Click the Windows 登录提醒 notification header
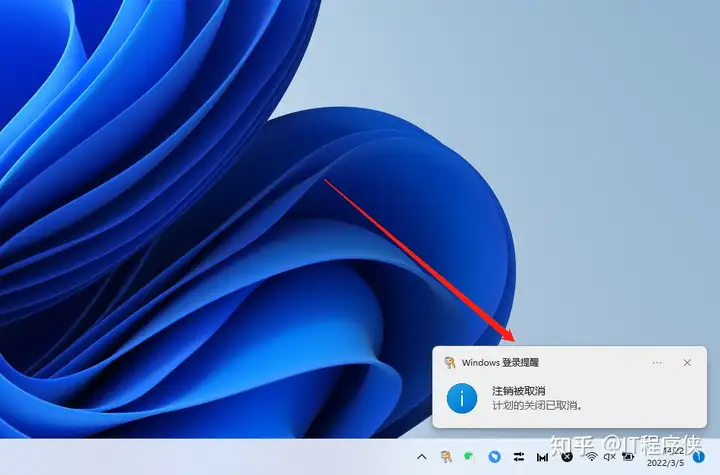720x475 pixels. click(500, 362)
